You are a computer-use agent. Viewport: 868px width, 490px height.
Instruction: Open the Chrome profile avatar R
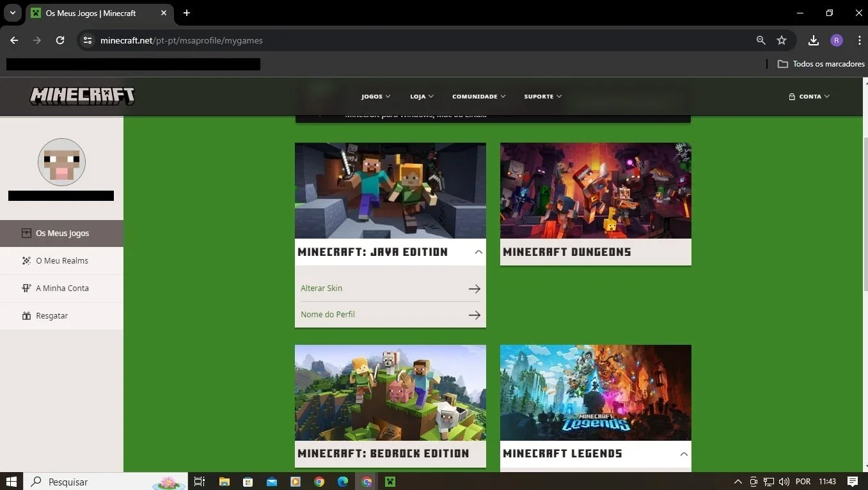837,40
